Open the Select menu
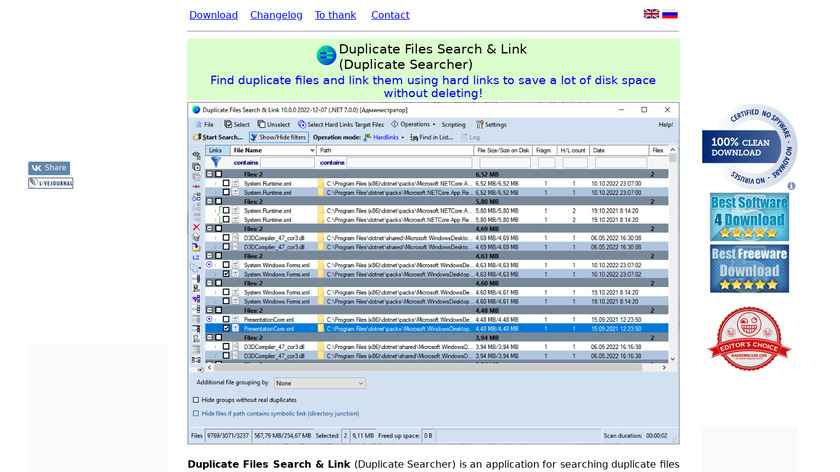This screenshot has height=472, width=840. pos(237,124)
